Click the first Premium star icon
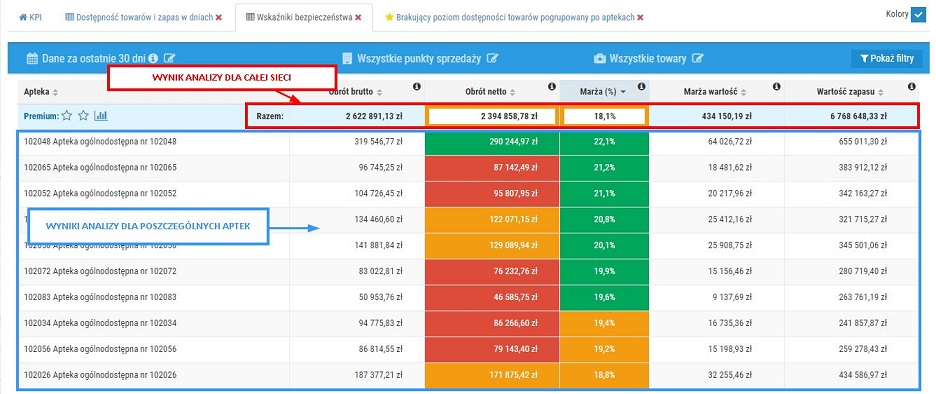Screen dimensions: 936x394 [x=67, y=116]
